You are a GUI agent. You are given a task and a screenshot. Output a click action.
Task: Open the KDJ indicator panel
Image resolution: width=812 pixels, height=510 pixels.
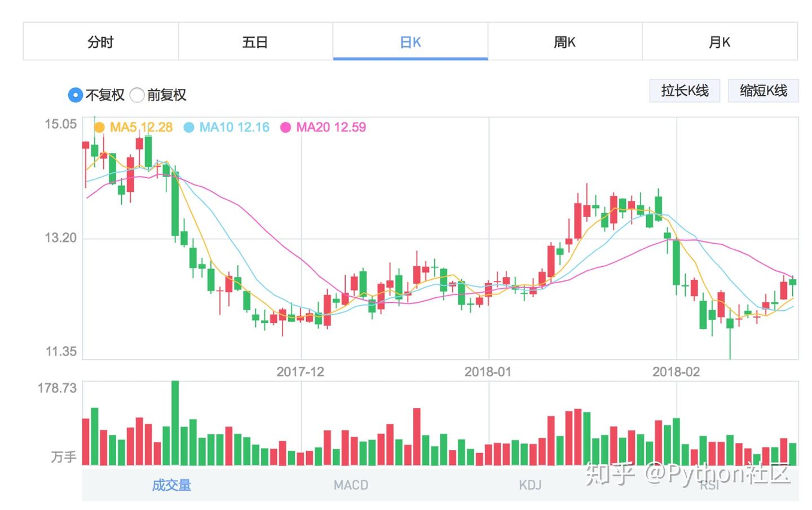pos(529,485)
